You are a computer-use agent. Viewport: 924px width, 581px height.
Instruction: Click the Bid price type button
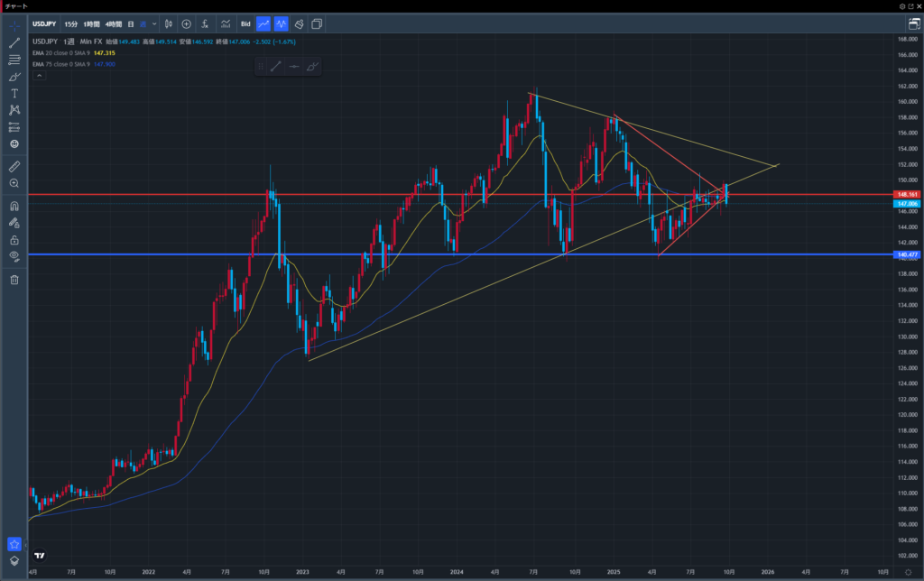tap(244, 23)
